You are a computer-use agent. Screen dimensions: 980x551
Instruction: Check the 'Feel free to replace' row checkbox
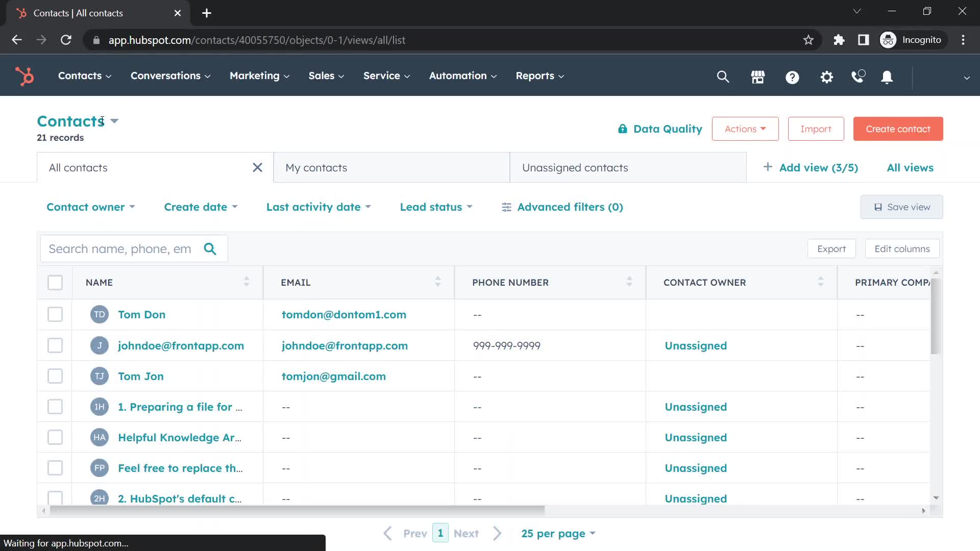point(55,468)
